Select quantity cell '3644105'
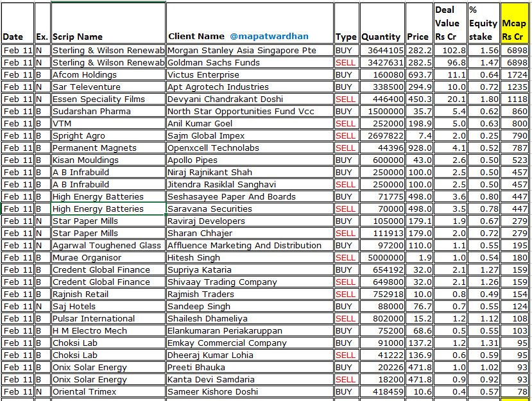Screen dimensions: 532x401 click(382, 50)
